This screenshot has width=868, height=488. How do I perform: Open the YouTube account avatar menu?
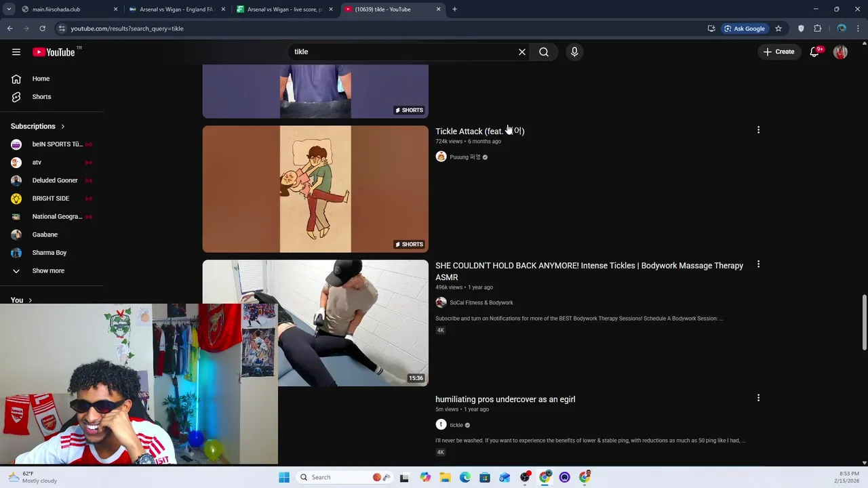840,52
